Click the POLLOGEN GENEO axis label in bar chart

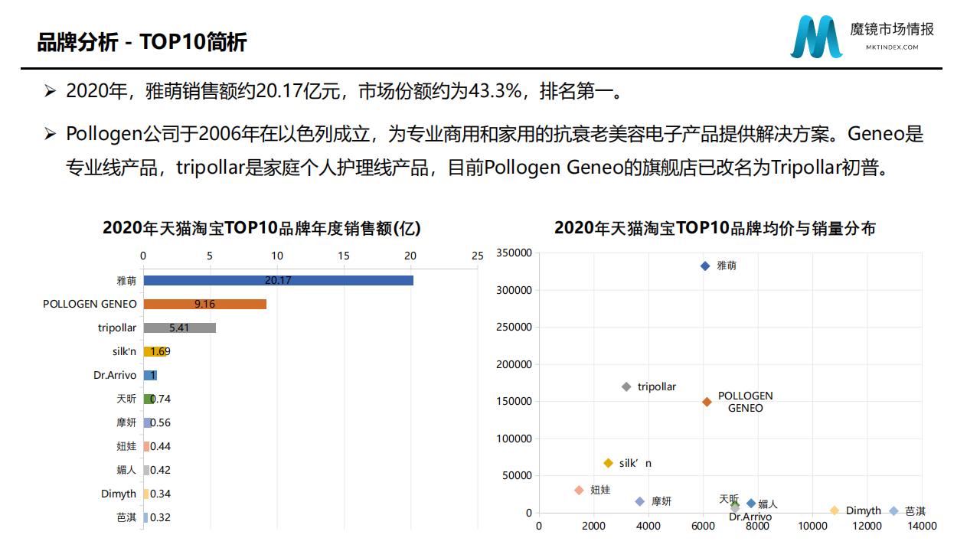pyautogui.click(x=90, y=304)
